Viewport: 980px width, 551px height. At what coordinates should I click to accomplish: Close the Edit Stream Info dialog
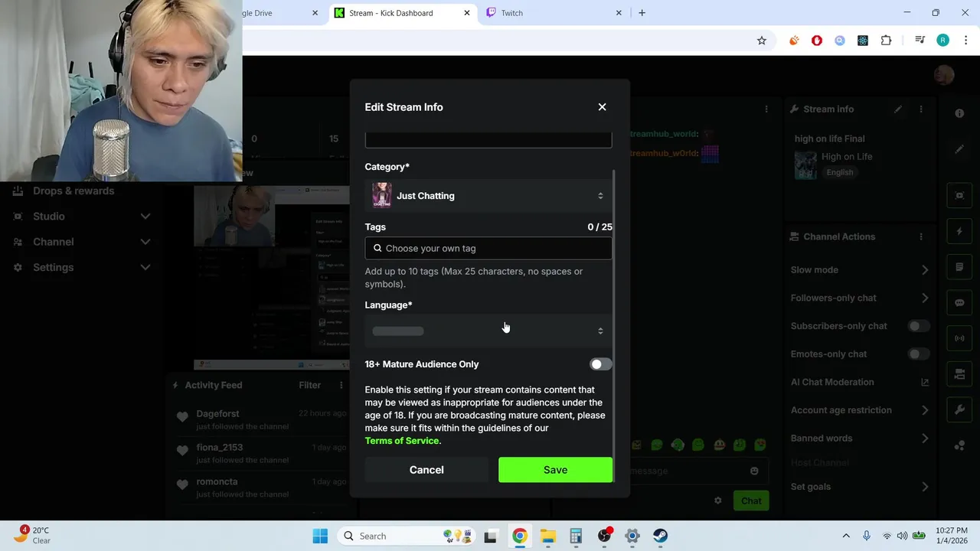pos(602,107)
